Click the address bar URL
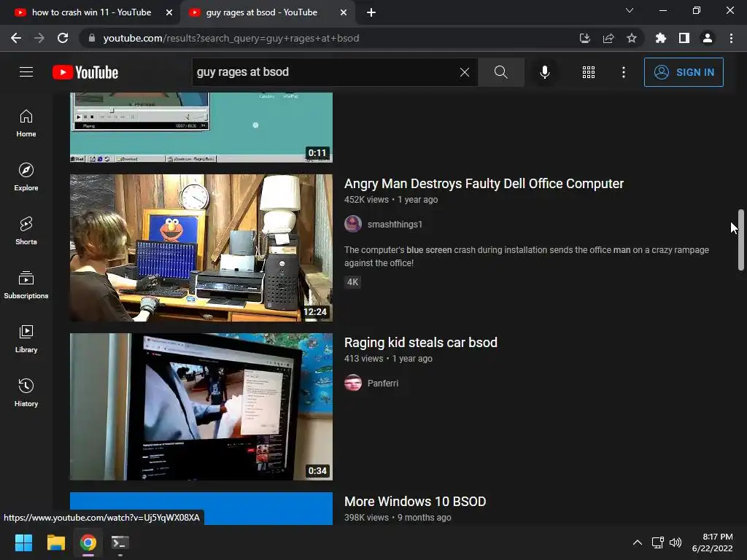This screenshot has height=560, width=747. pyautogui.click(x=231, y=38)
